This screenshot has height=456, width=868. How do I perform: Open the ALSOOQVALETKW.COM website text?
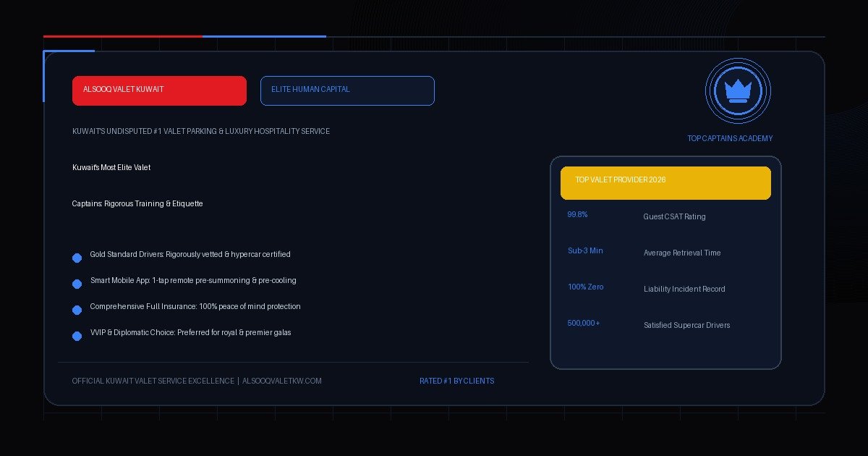click(x=282, y=381)
